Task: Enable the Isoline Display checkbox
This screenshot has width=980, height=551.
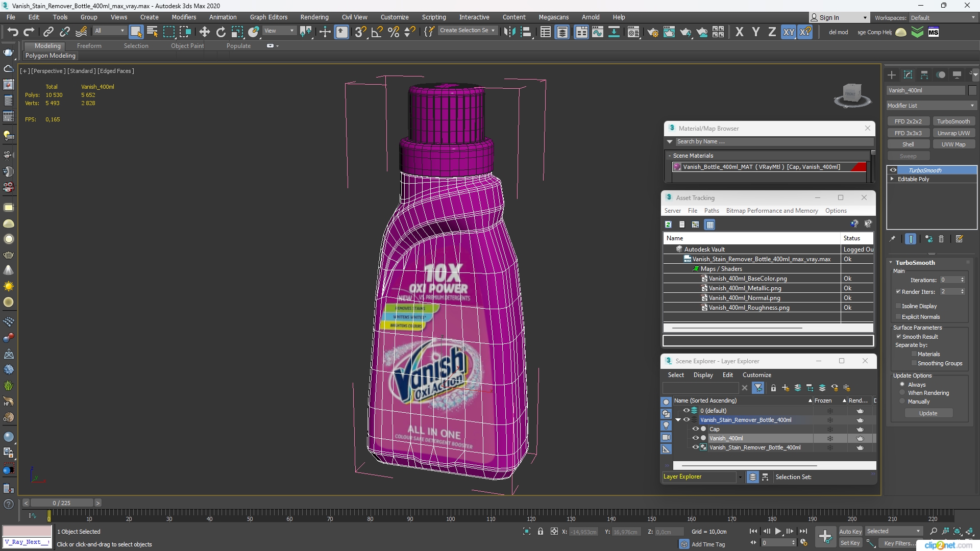Action: click(898, 306)
